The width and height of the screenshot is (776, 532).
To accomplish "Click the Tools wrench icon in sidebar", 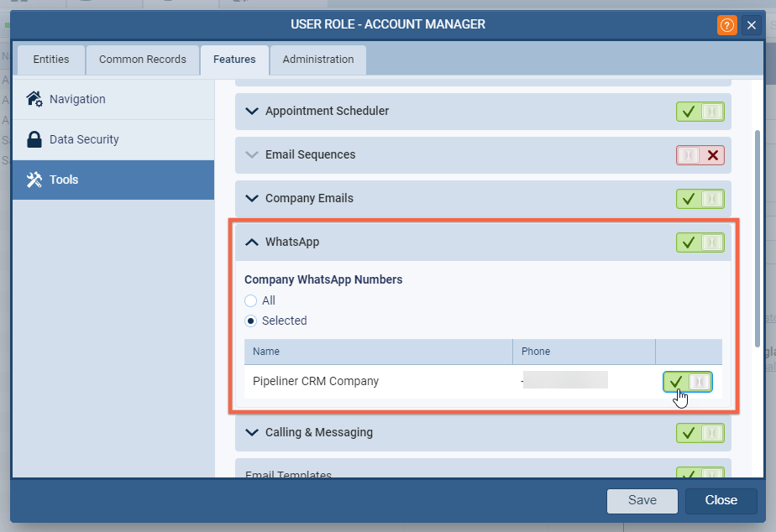I will [34, 180].
